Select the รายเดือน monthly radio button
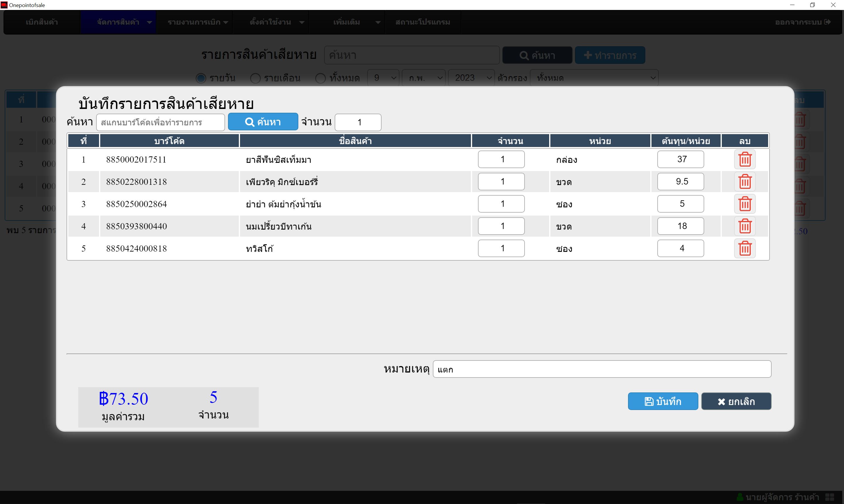The width and height of the screenshot is (844, 504). (x=255, y=78)
